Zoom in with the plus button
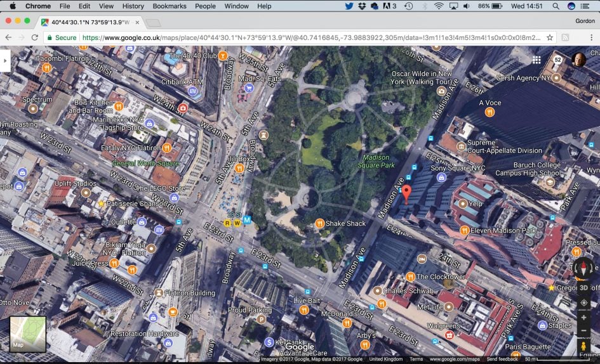Screen dimensions: 600x364 coord(583,317)
